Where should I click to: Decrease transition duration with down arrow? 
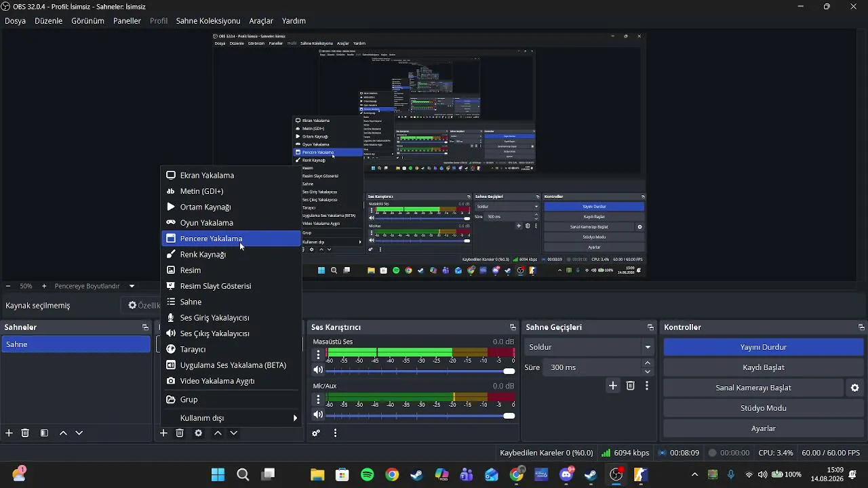[x=648, y=371]
